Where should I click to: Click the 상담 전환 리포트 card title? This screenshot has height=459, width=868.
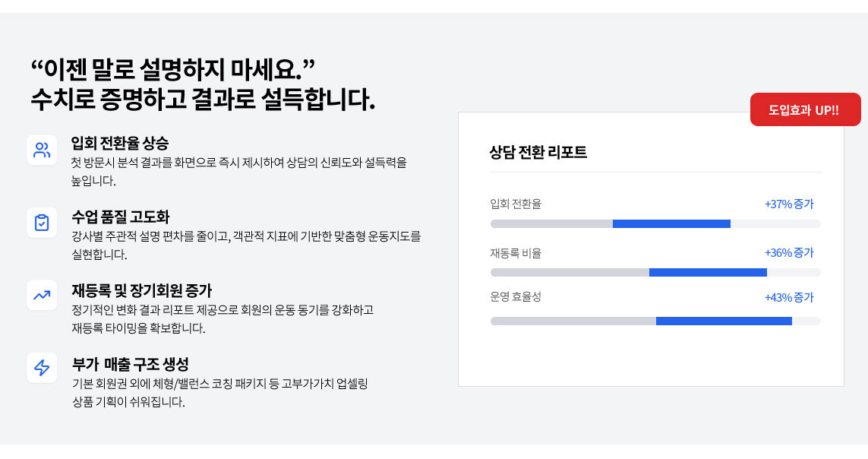(x=538, y=152)
